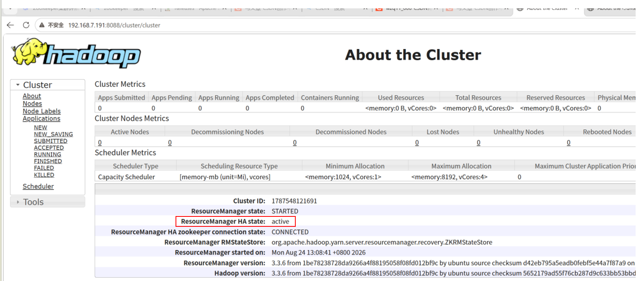Show applications in NEW_SAVING state
The image size is (644, 281).
coord(53,134)
